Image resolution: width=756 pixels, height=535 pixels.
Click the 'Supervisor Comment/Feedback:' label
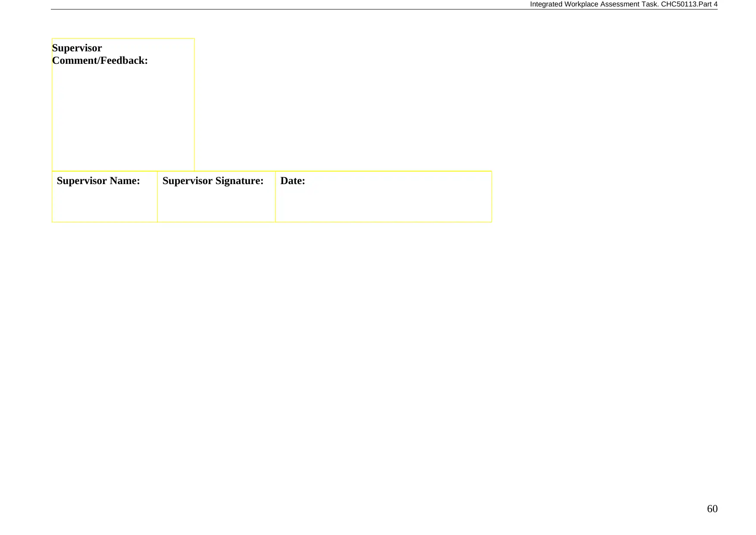[100, 54]
